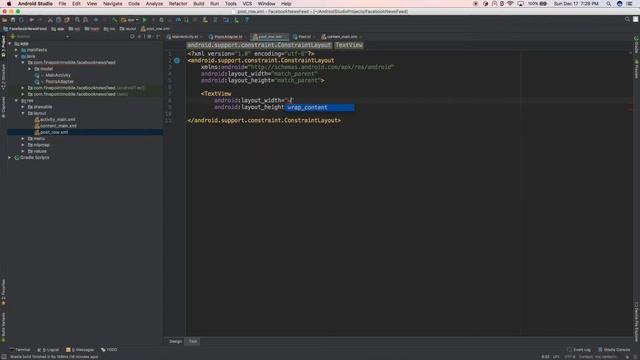Viewport: 640px width, 360px height.
Task: Click the Cut scissors icon
Action: pos(50,20)
